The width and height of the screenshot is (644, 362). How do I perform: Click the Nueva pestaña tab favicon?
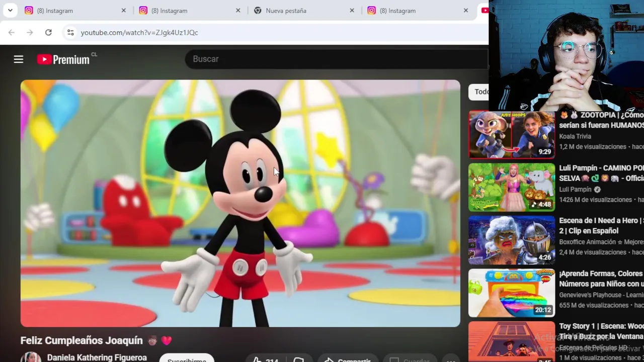click(258, 10)
